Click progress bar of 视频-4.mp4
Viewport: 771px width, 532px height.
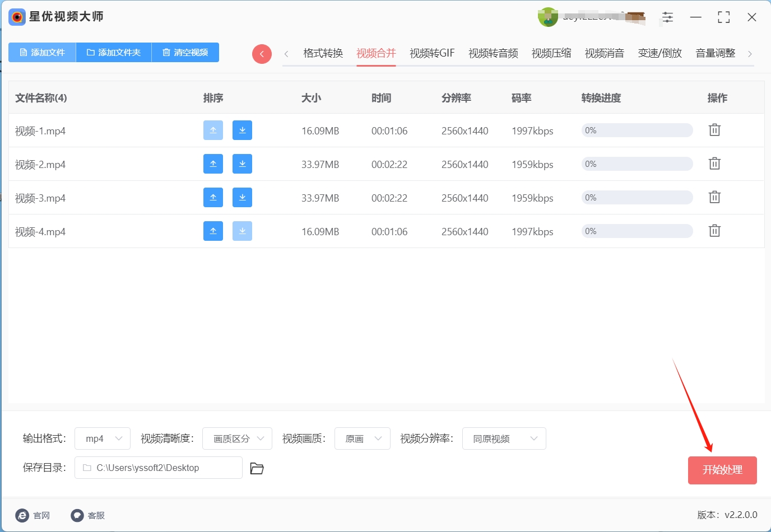(x=637, y=231)
